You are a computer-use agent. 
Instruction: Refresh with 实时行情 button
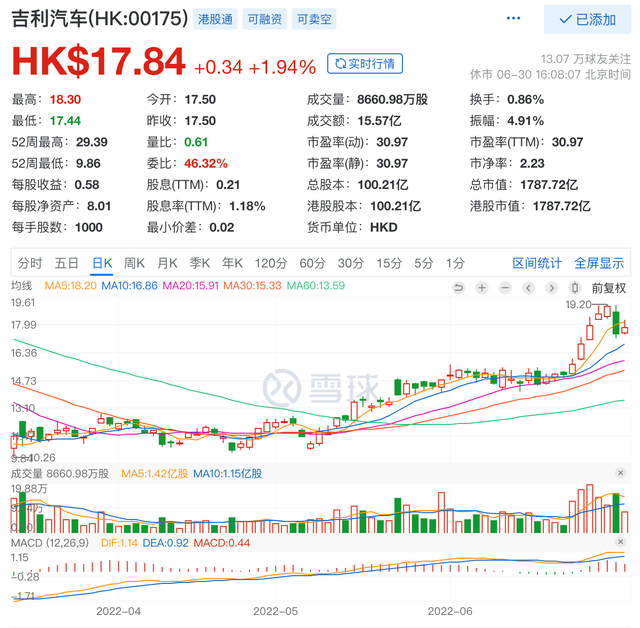(364, 64)
